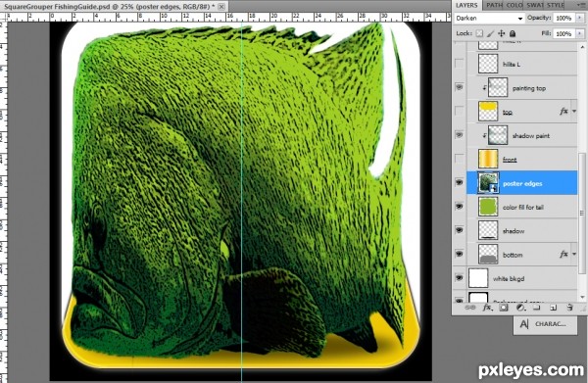Click the Opacity 100% field
Viewport: 588px width, 383px height.
coord(563,18)
